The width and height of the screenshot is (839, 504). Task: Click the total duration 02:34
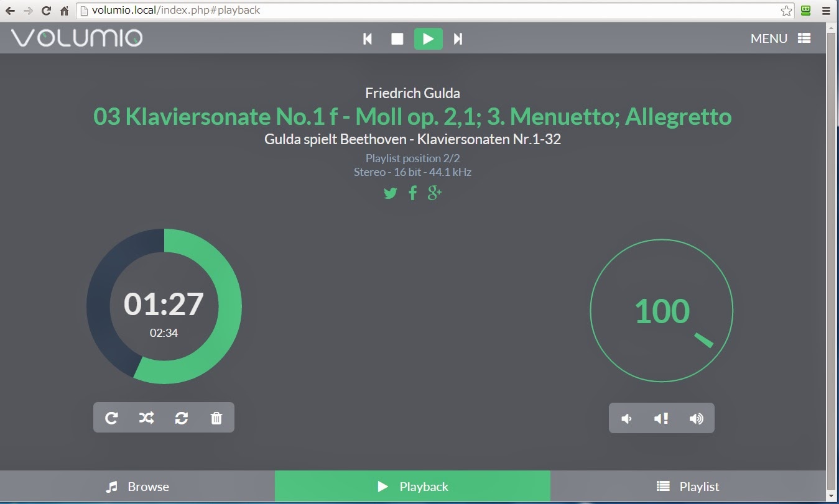point(164,333)
